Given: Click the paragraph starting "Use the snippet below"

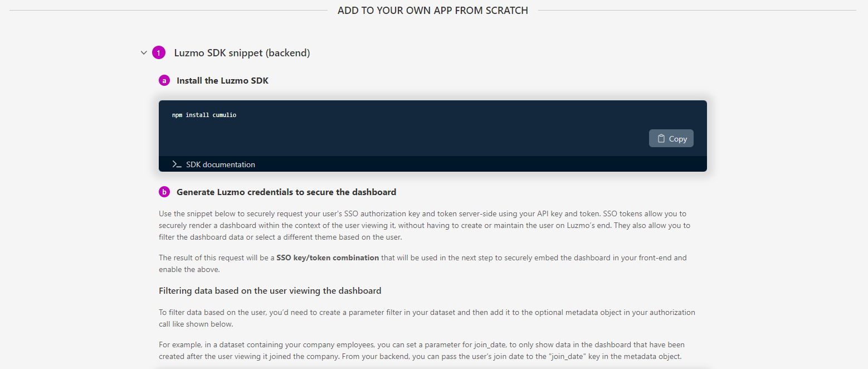Looking at the screenshot, I should coord(423,225).
